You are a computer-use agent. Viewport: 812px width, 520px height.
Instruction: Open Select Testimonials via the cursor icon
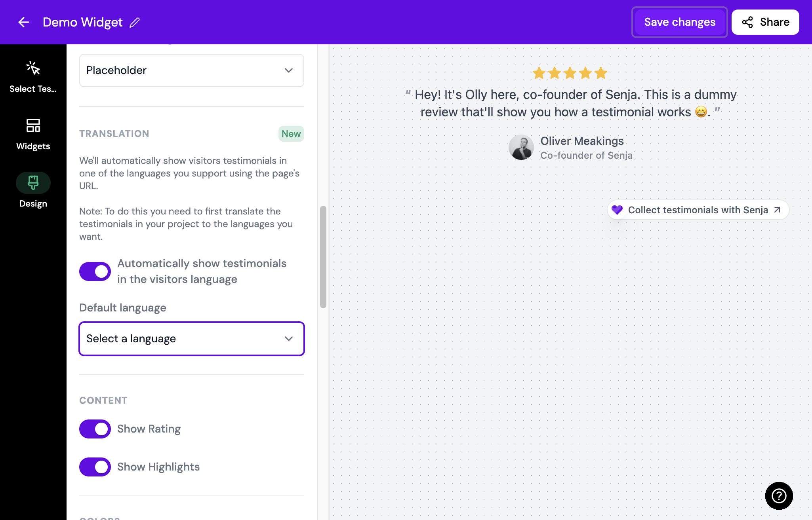pyautogui.click(x=33, y=68)
